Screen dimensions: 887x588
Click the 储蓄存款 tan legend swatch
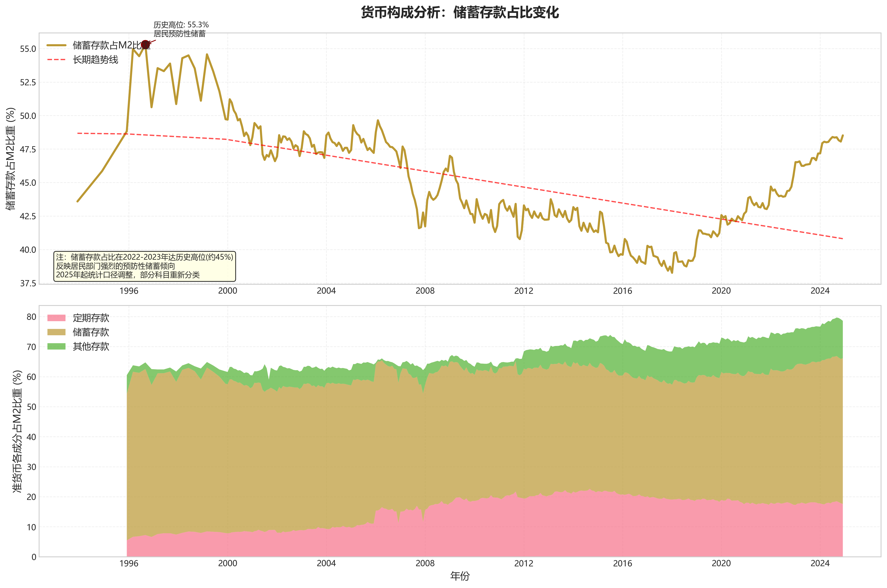pos(56,332)
